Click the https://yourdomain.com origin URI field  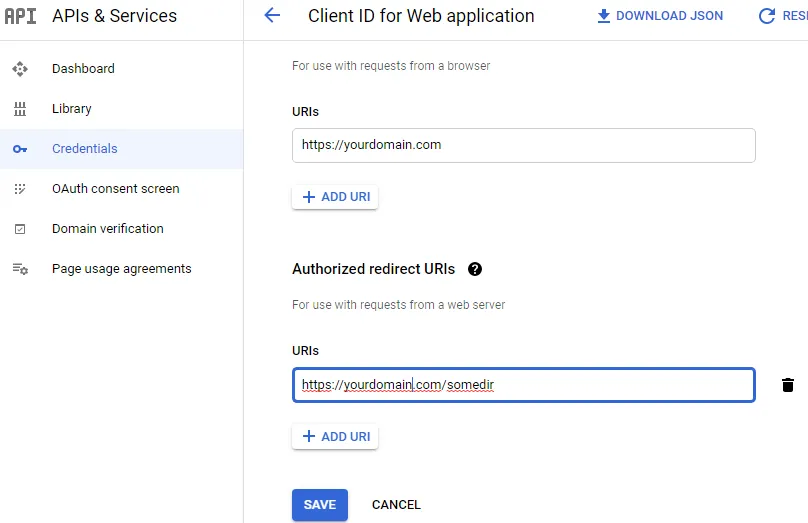coord(523,145)
